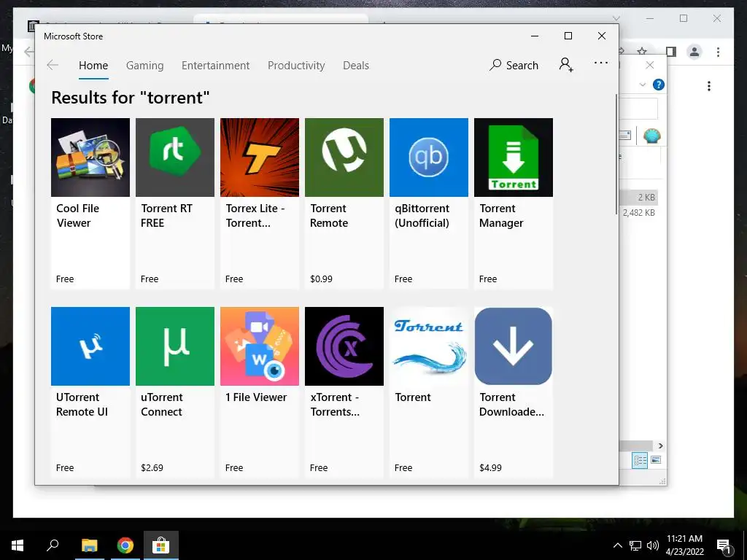Open 1 File Viewer app tile

pyautogui.click(x=260, y=392)
